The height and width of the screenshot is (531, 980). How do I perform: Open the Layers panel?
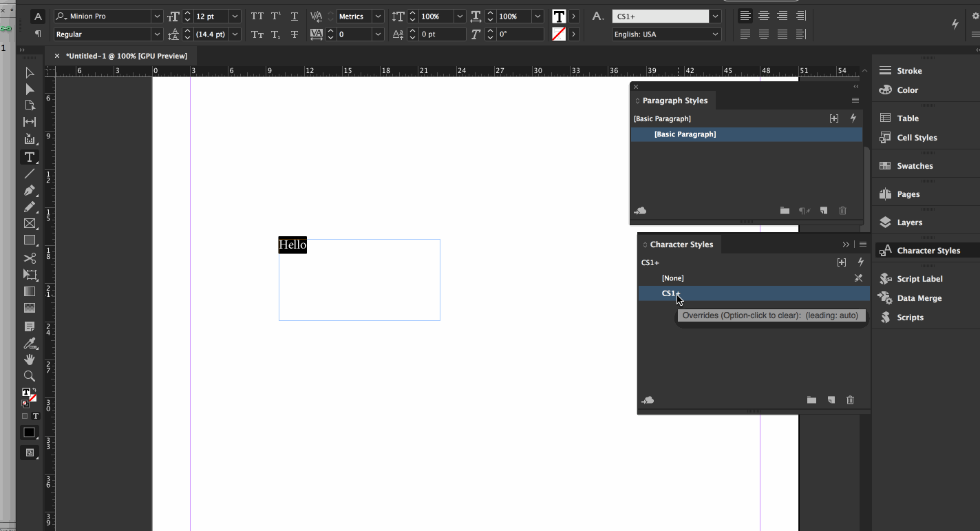[909, 222]
